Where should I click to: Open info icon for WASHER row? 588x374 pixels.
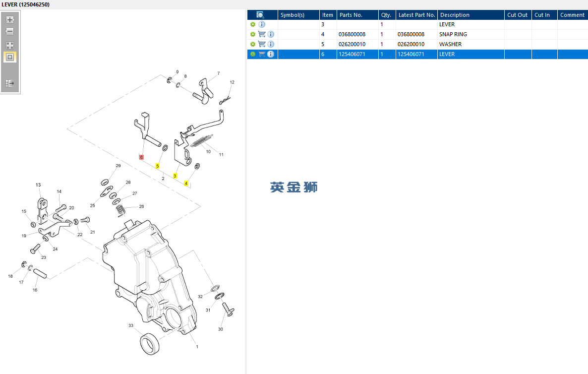coord(271,44)
